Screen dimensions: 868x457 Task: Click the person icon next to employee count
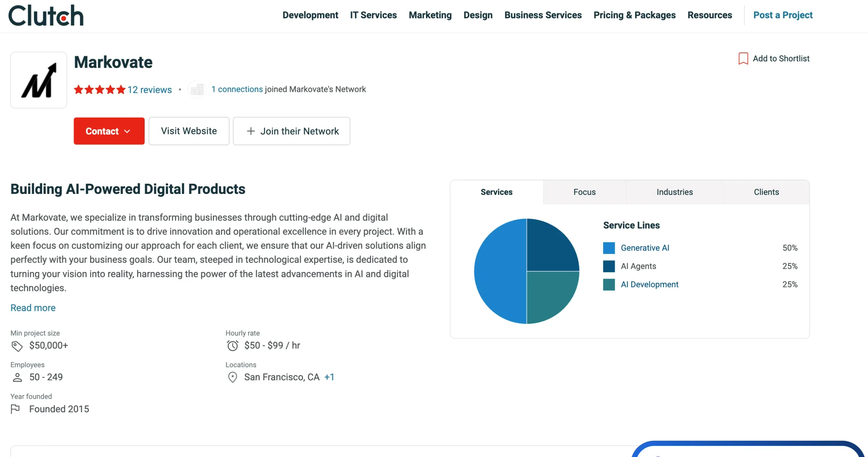click(x=17, y=377)
